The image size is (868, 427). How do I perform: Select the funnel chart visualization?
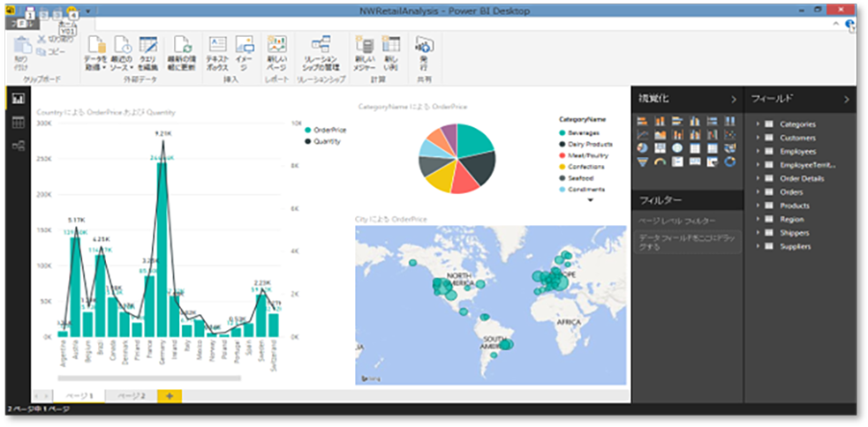tap(643, 161)
